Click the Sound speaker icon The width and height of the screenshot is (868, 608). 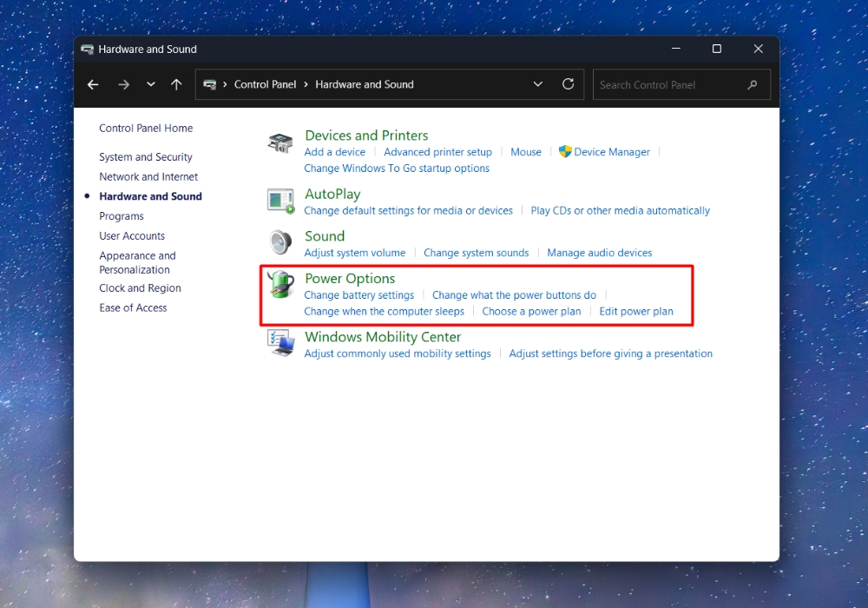pos(280,242)
